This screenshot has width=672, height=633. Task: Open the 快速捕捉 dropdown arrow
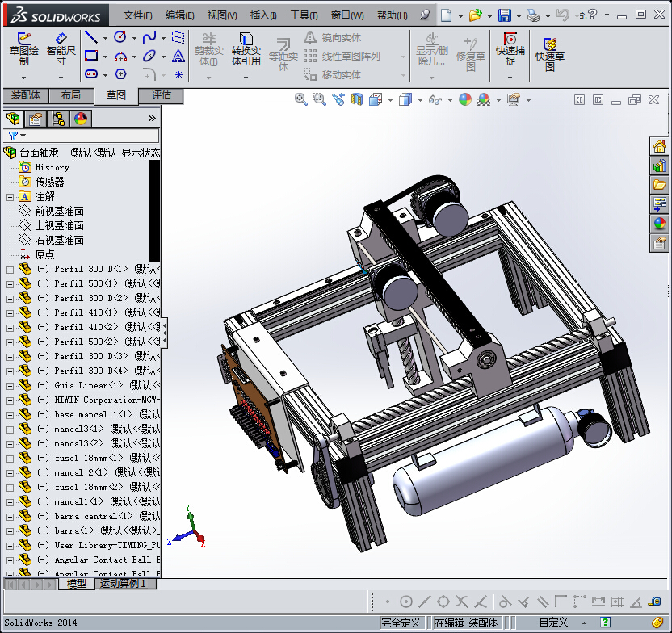point(510,78)
